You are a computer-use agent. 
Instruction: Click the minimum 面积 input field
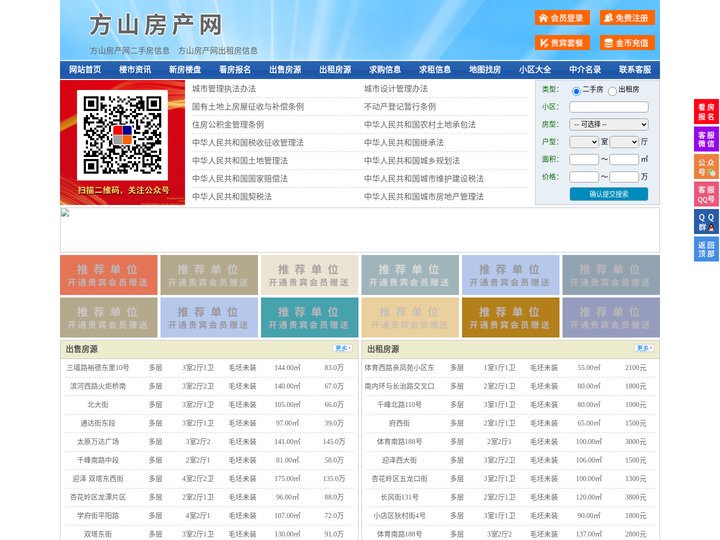click(x=584, y=159)
